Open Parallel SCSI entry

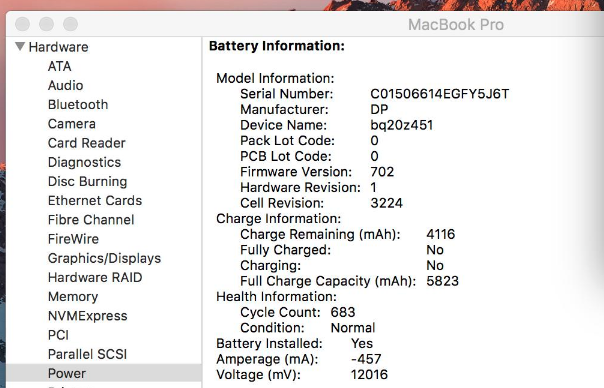tap(87, 354)
